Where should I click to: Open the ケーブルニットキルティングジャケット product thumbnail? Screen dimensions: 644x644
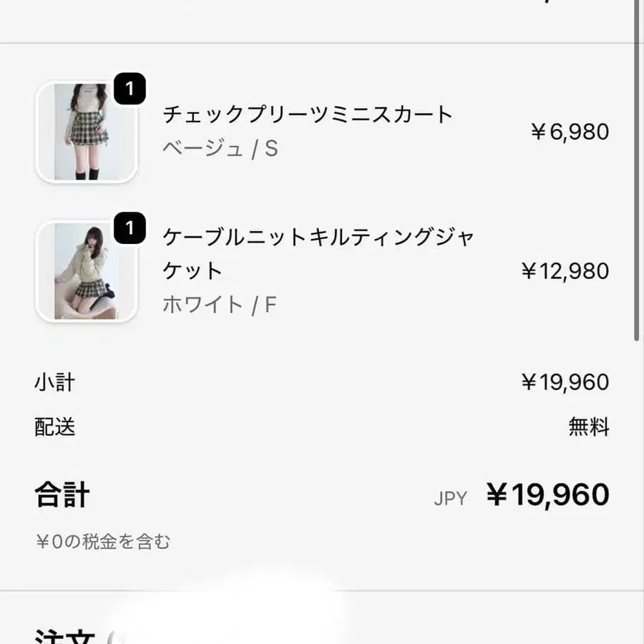86,272
